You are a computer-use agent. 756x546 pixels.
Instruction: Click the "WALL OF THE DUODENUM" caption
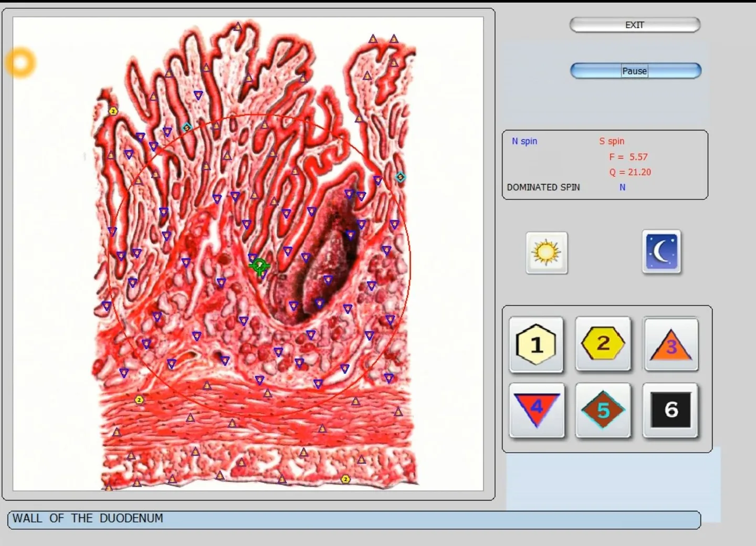[88, 519]
